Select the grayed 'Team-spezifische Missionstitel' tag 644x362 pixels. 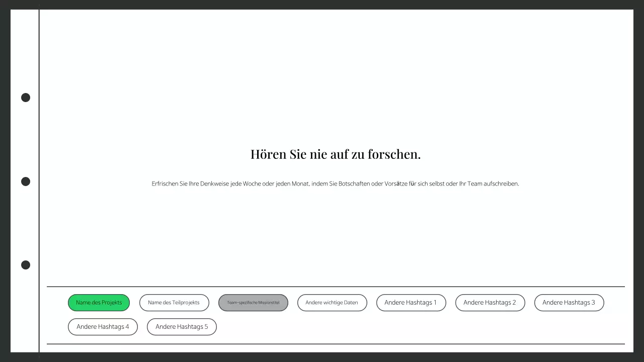pyautogui.click(x=253, y=302)
